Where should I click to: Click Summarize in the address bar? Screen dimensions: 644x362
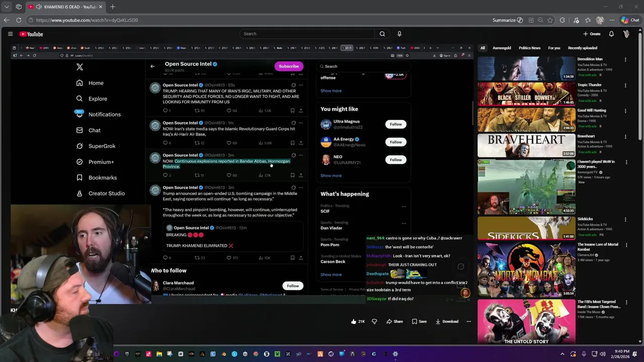(x=508, y=20)
